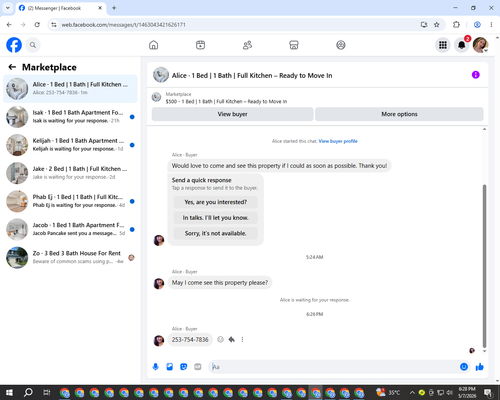The height and width of the screenshot is (400, 500).
Task: Open the taskbar clock and date
Action: click(467, 392)
